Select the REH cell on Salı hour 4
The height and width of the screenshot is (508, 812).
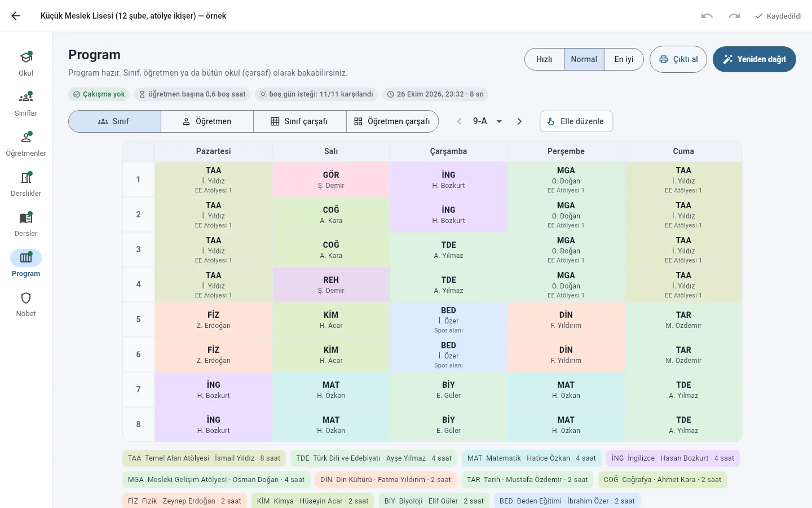[331, 284]
